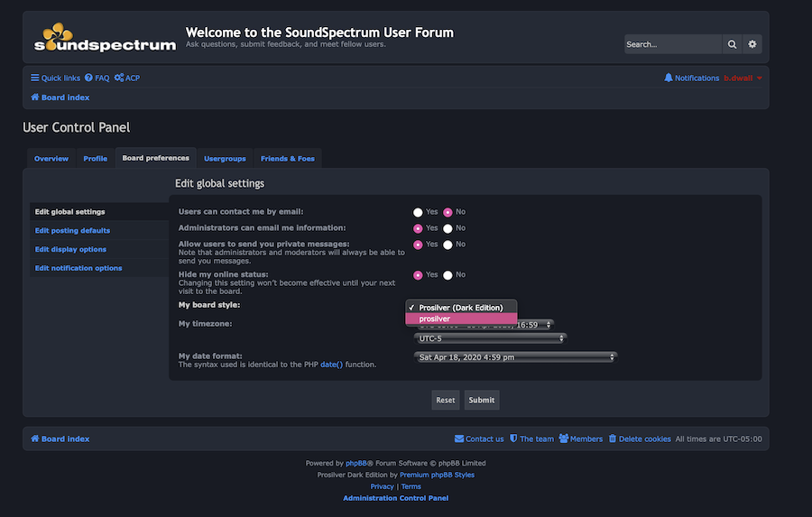Open advanced search gear icon
The image size is (812, 517).
752,44
